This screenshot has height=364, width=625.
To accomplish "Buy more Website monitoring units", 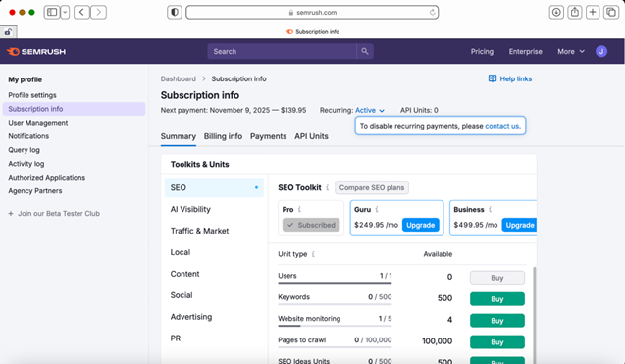I will [497, 321].
